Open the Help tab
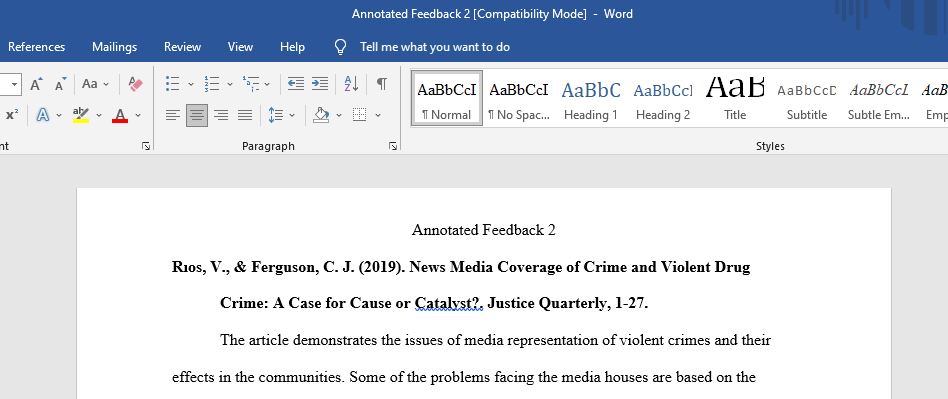The height and width of the screenshot is (399, 948). coord(292,47)
